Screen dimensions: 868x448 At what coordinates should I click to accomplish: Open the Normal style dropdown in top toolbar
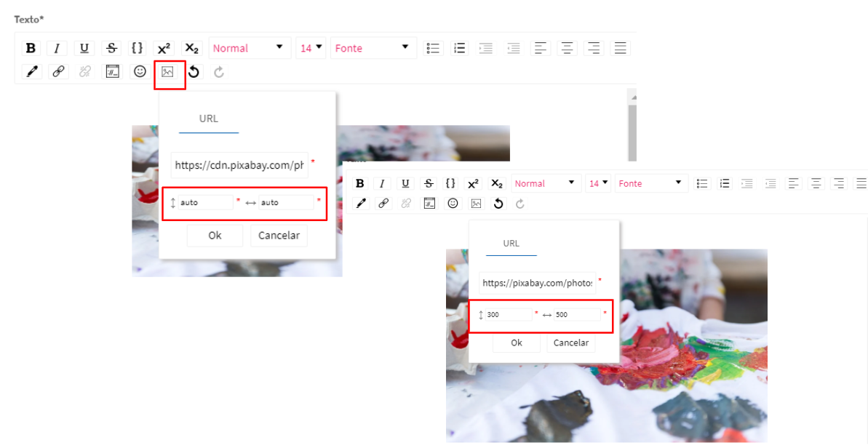click(249, 48)
